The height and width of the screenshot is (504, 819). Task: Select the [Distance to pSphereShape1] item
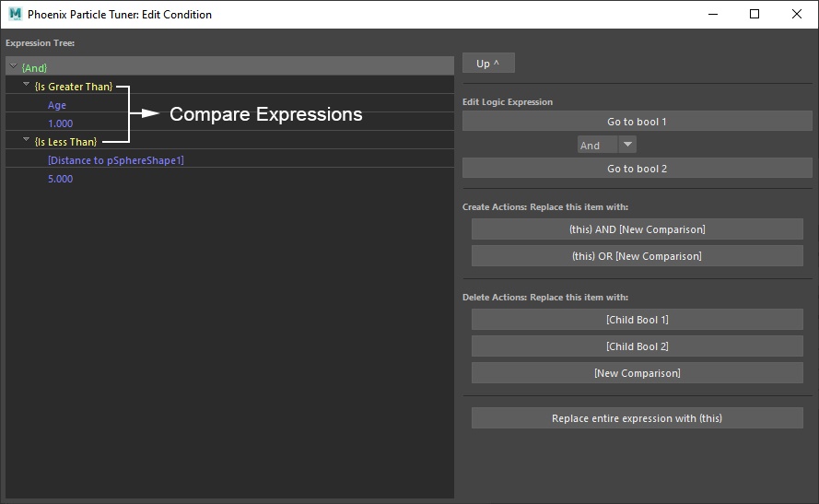tap(229, 158)
